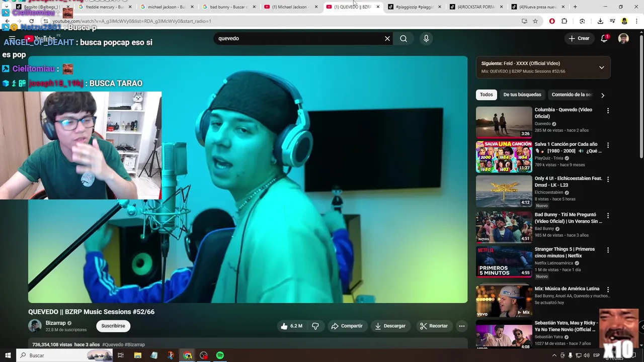Image resolution: width=644 pixels, height=362 pixels.
Task: Open options for Stranger Things 5 video
Action: 608,250
